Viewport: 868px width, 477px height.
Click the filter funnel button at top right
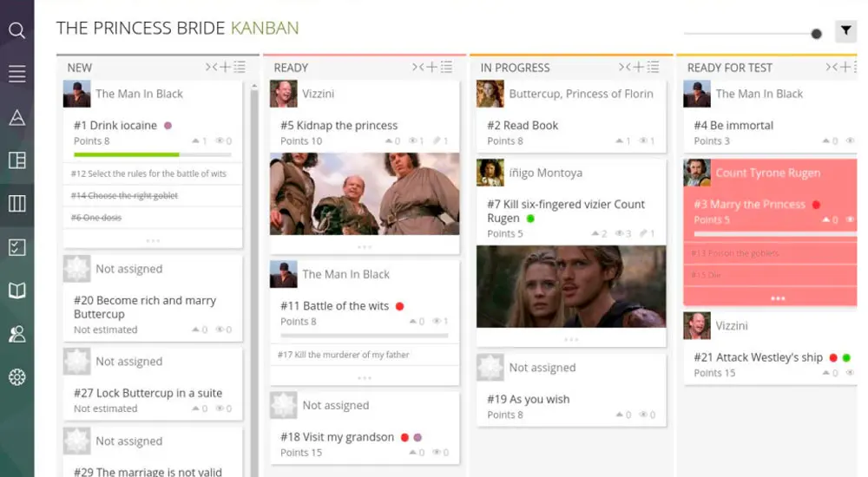click(x=845, y=32)
